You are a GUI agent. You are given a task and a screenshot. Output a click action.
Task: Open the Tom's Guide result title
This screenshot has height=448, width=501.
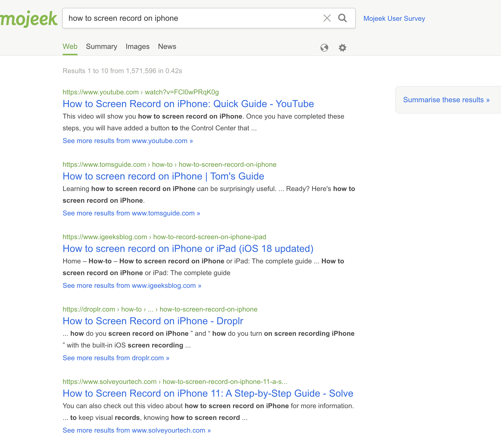pos(163,176)
